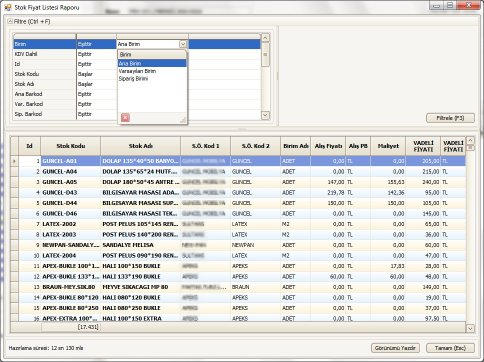This screenshot has height=362, width=484.
Task: Open the Ana Birim combo box arrow
Action: (183, 44)
